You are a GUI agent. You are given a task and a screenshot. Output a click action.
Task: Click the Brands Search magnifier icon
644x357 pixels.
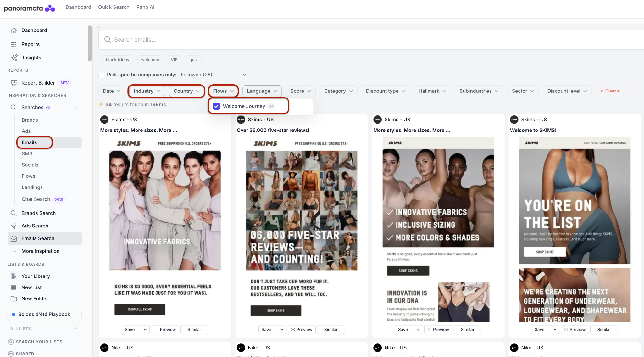tap(14, 213)
